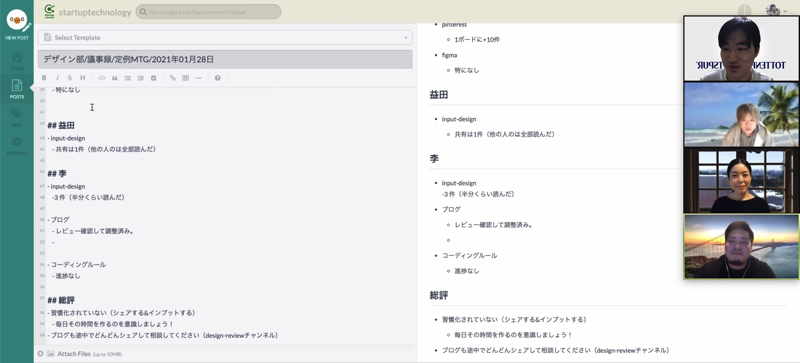This screenshot has height=363, width=800.
Task: Apply strikethrough formatting in editor toolbar
Action: tap(70, 78)
